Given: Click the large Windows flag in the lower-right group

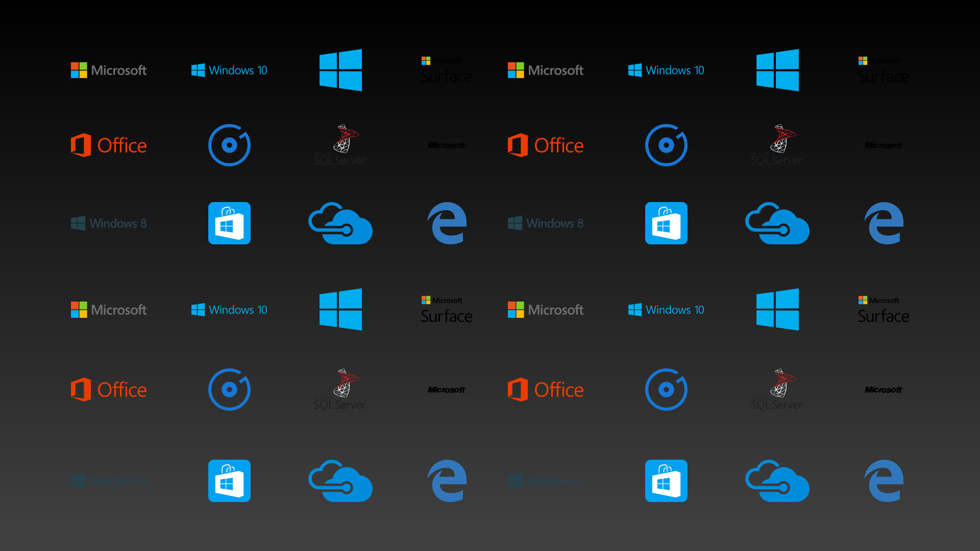Looking at the screenshot, I should point(777,310).
